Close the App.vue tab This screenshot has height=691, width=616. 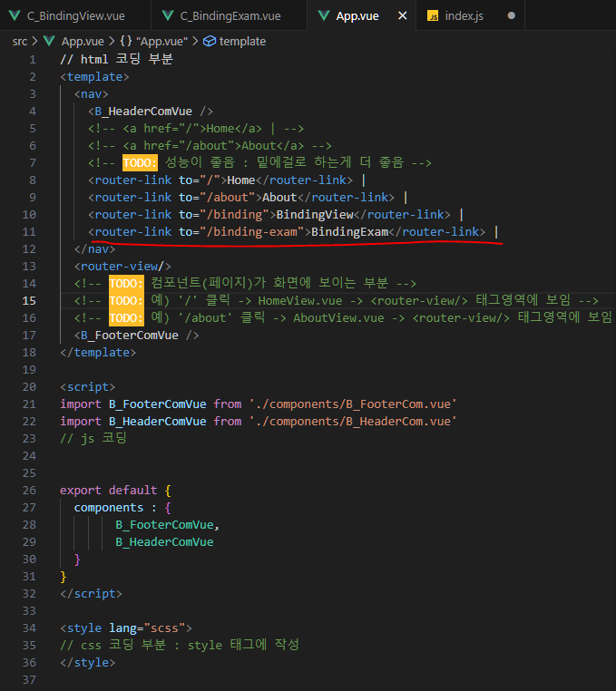(402, 15)
